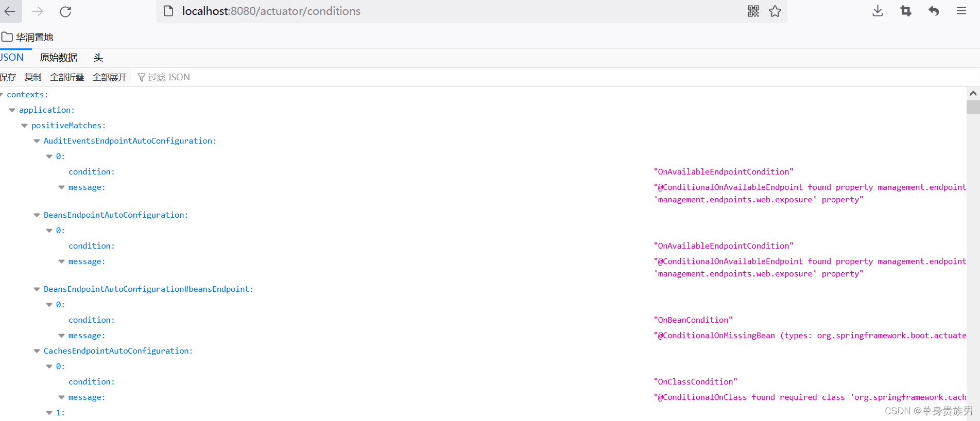This screenshot has width=980, height=421.
Task: Collapse the contexts node
Action: coord(2,95)
